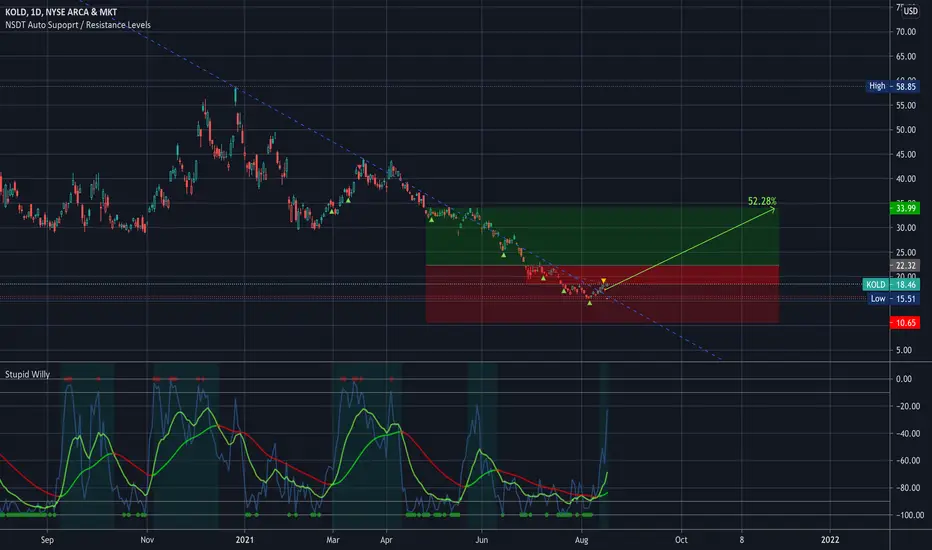
Task: Open the Stupid Willy indicator label
Action: 27,374
